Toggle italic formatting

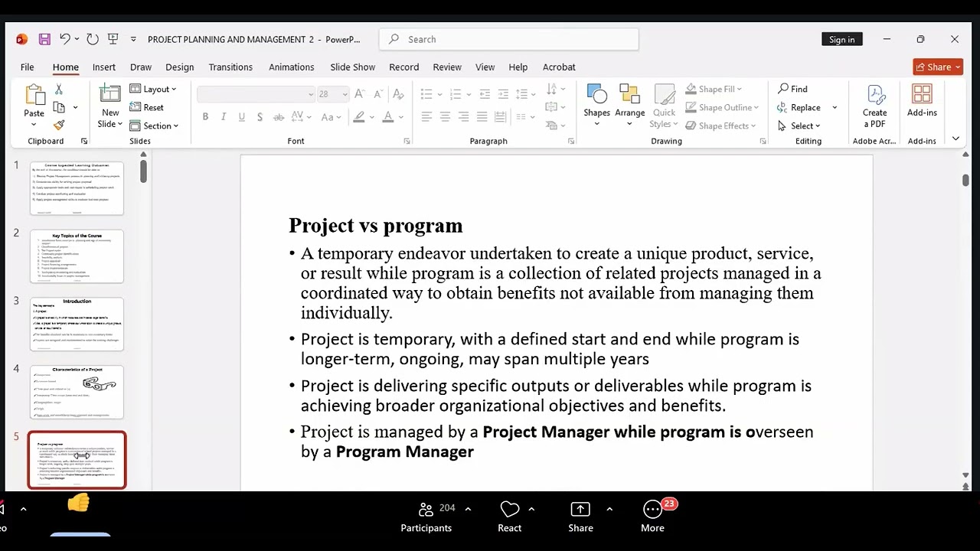[x=224, y=117]
